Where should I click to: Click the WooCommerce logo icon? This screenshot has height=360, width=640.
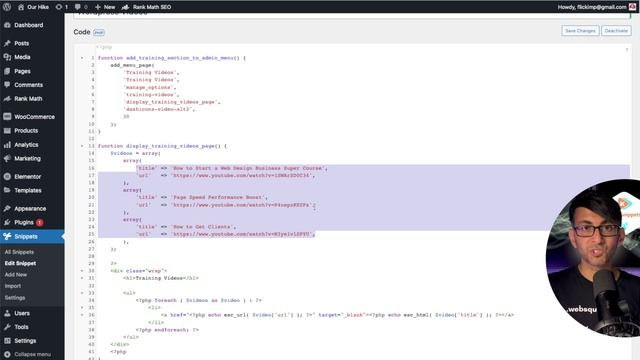tap(7, 117)
